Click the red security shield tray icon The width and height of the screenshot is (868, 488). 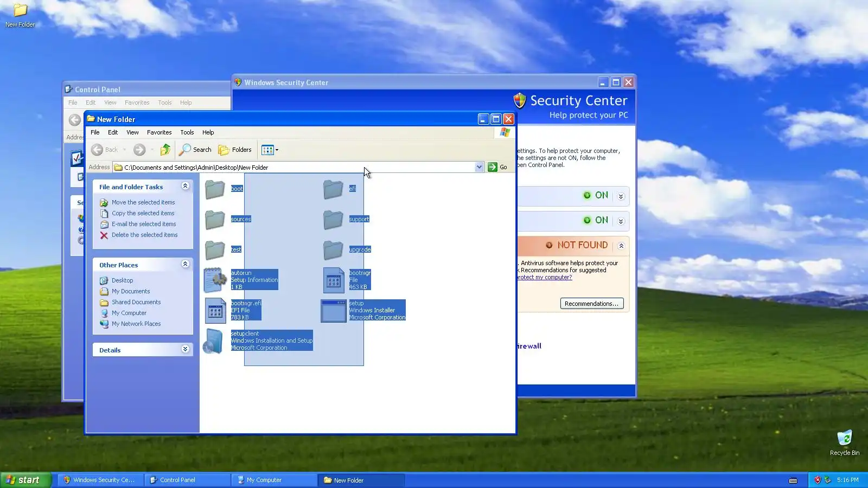click(x=818, y=480)
